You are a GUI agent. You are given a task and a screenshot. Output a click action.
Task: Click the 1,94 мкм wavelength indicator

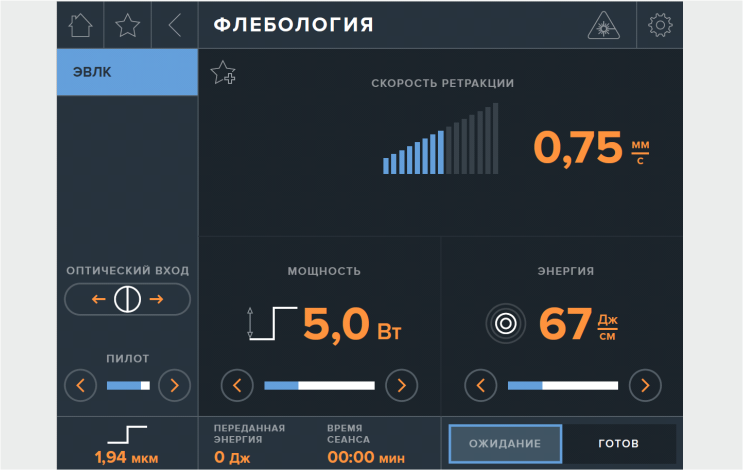[127, 444]
